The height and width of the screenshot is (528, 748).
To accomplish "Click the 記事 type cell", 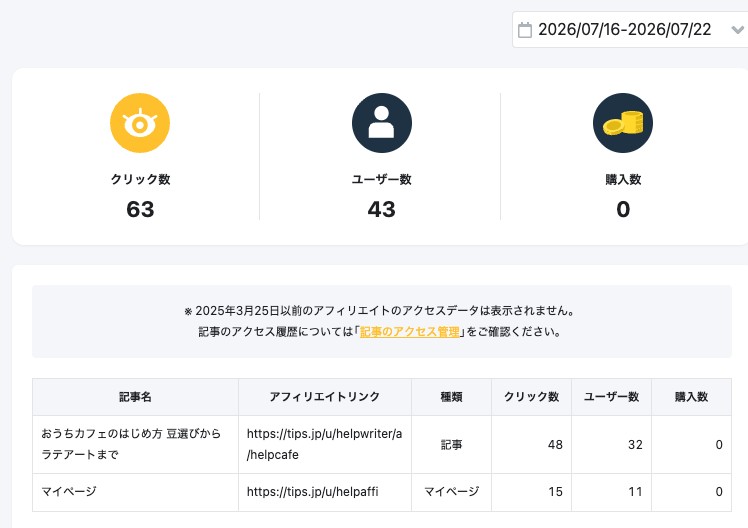I will pyautogui.click(x=451, y=445).
